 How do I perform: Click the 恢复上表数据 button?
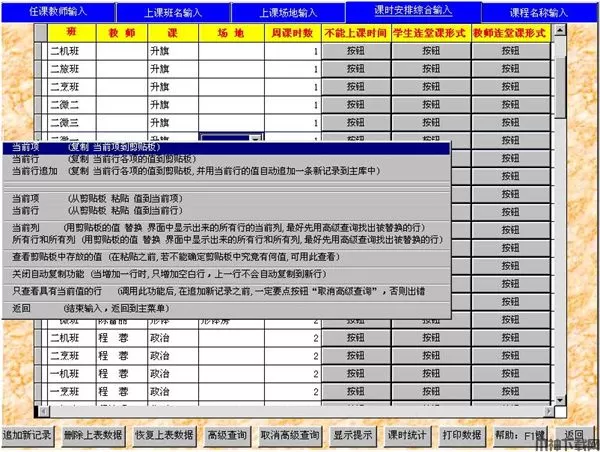[165, 436]
